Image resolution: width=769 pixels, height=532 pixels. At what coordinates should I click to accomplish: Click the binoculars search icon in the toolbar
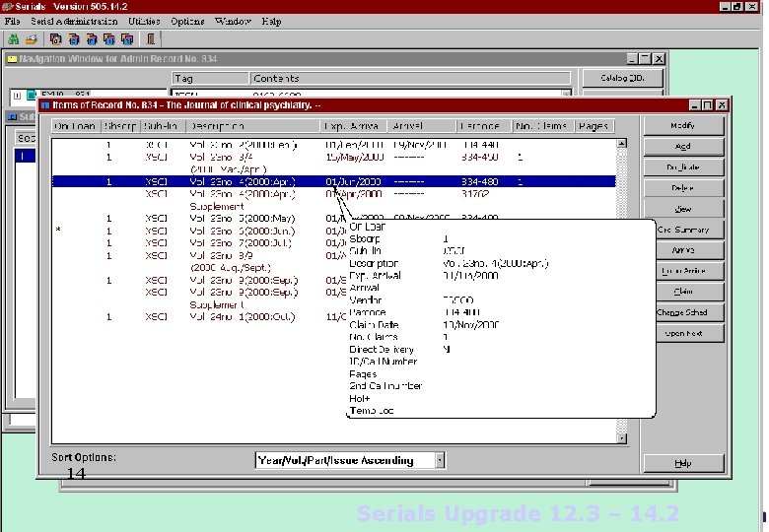(14, 39)
